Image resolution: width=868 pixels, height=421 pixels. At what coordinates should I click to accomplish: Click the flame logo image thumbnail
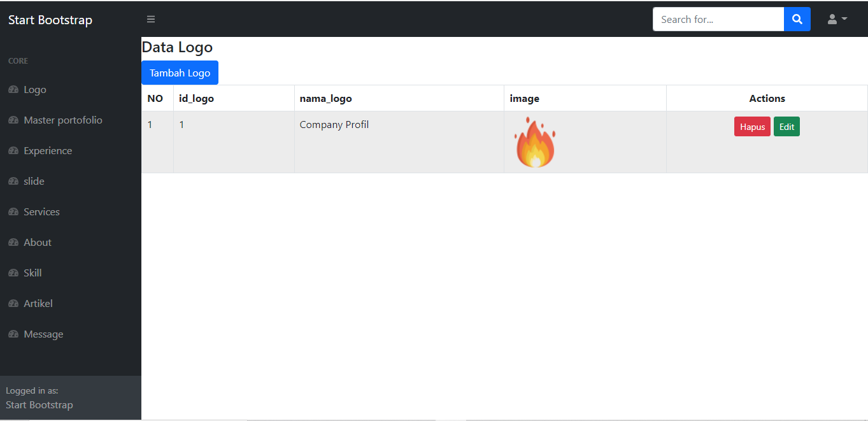pyautogui.click(x=535, y=143)
